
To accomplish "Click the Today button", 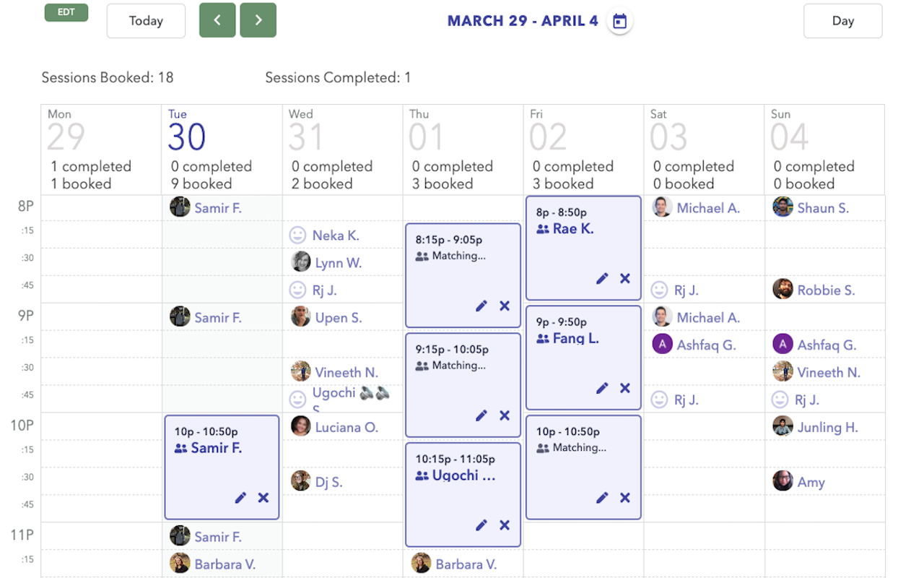I will [x=146, y=21].
